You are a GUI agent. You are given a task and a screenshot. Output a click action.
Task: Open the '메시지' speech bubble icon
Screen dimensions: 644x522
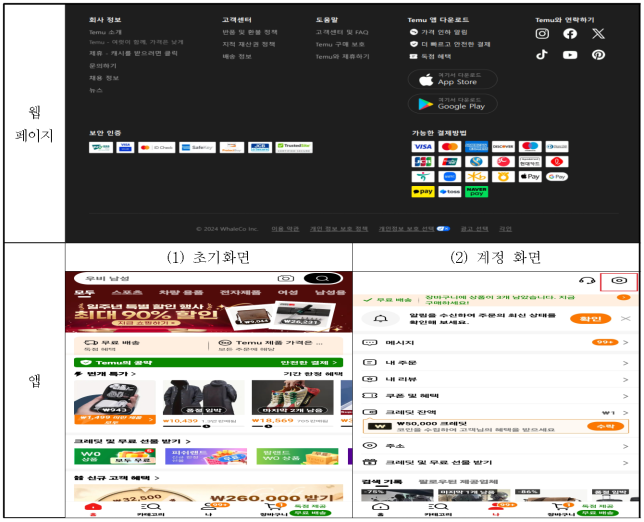click(x=370, y=343)
